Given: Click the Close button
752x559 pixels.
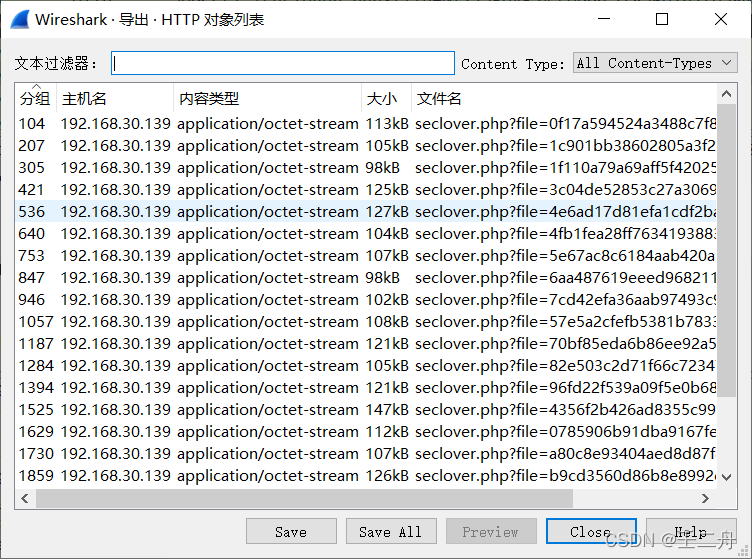Looking at the screenshot, I should click(x=591, y=532).
